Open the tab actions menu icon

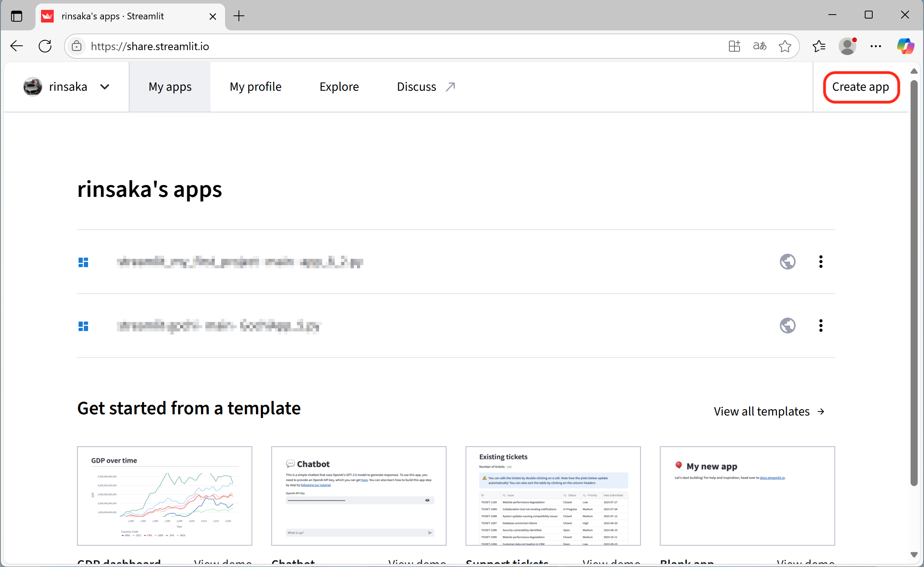tap(17, 16)
